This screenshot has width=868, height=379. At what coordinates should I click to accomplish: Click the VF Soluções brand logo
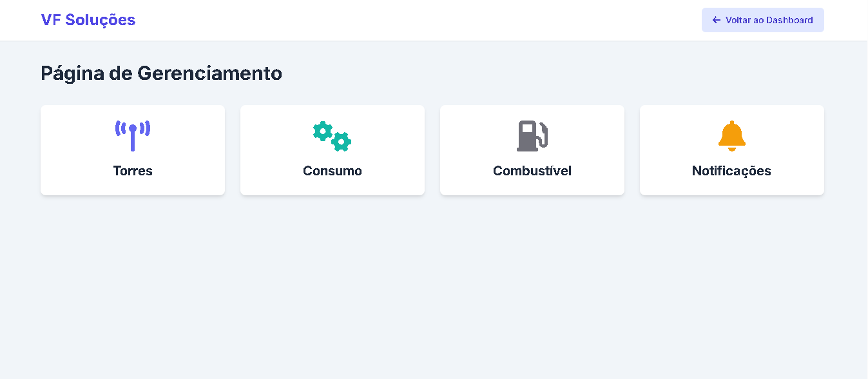coord(88,20)
